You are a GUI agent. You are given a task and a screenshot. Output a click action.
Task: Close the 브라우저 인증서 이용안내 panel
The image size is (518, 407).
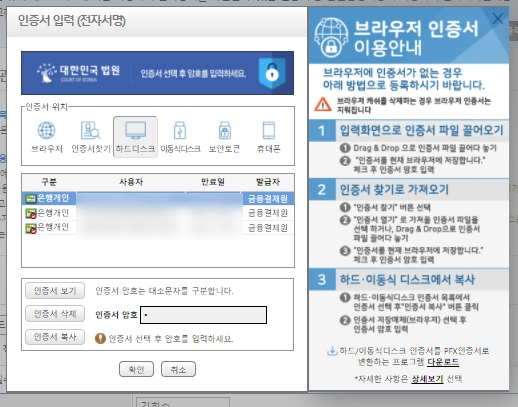click(498, 19)
